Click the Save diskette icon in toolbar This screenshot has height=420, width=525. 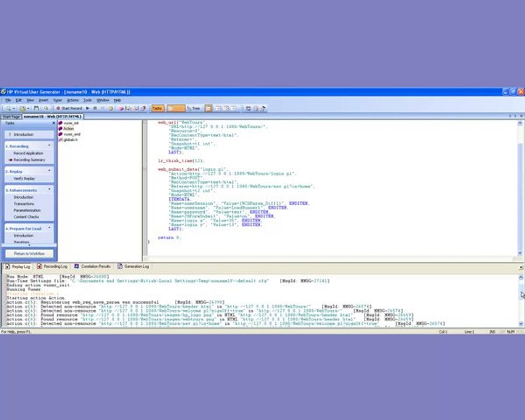coord(36,108)
